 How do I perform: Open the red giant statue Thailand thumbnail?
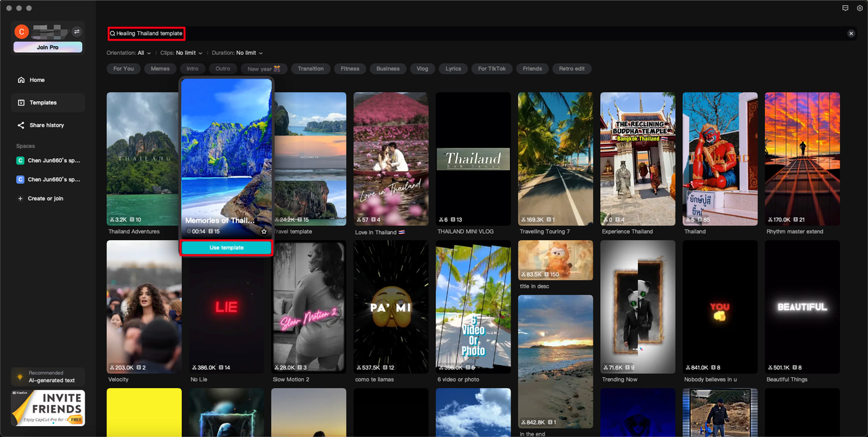pyautogui.click(x=719, y=159)
